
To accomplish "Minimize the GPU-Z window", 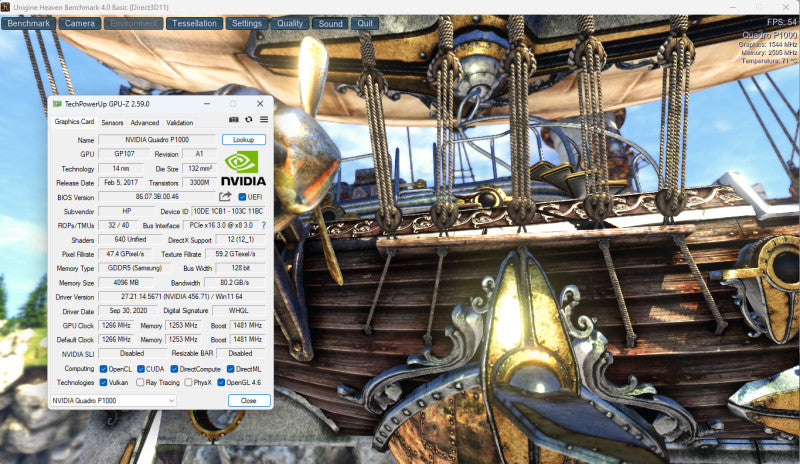I will click(x=207, y=104).
